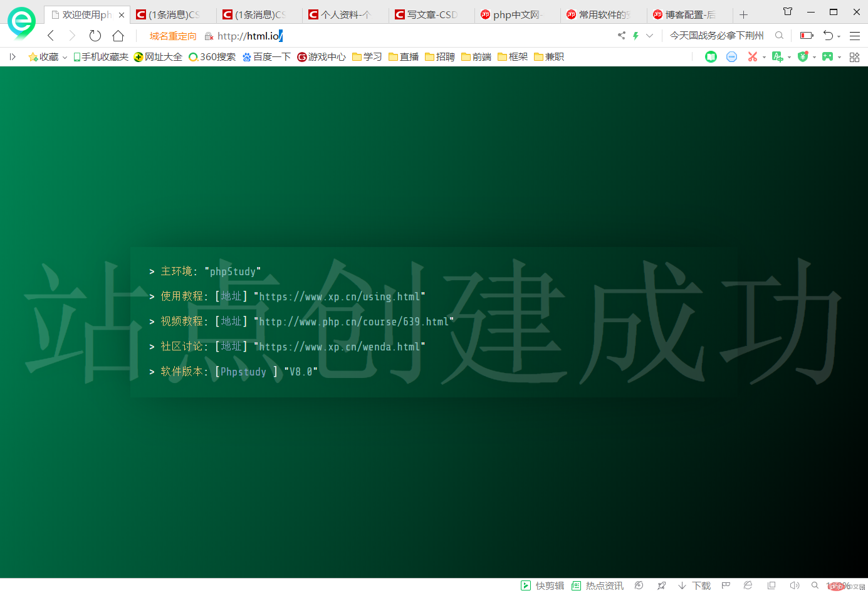Open 快剪辑 in status bar

543,585
